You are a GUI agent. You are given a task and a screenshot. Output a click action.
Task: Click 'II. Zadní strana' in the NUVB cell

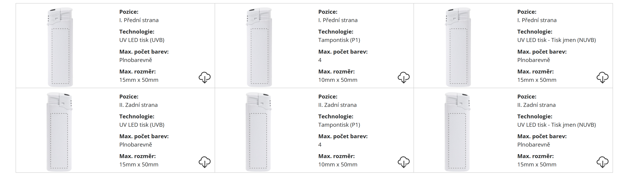[x=536, y=105]
